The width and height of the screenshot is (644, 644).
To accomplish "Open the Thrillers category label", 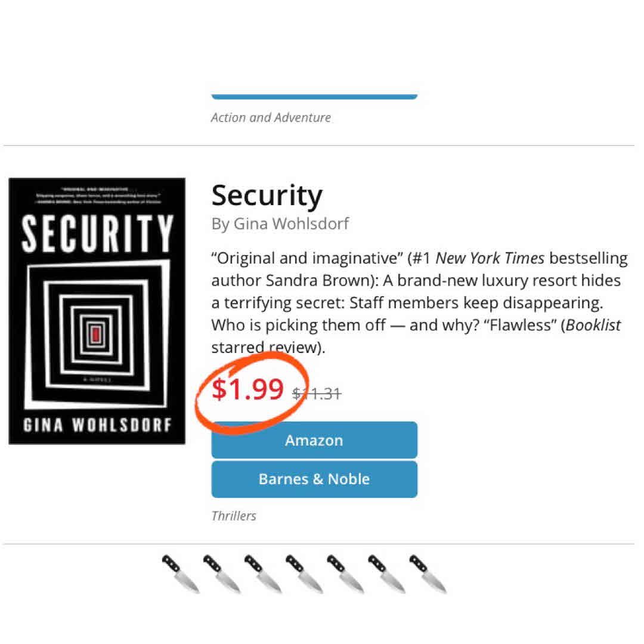I will point(234,516).
